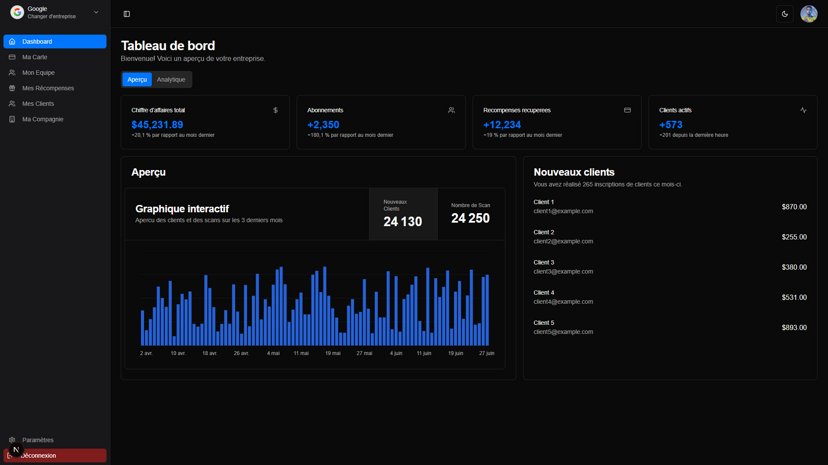
Task: Click the Nouveaux clients heading
Action: tap(574, 173)
